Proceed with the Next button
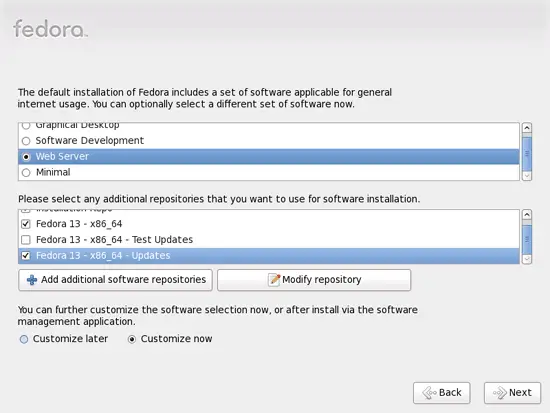Screen dimensions: 550x413 click(x=512, y=393)
